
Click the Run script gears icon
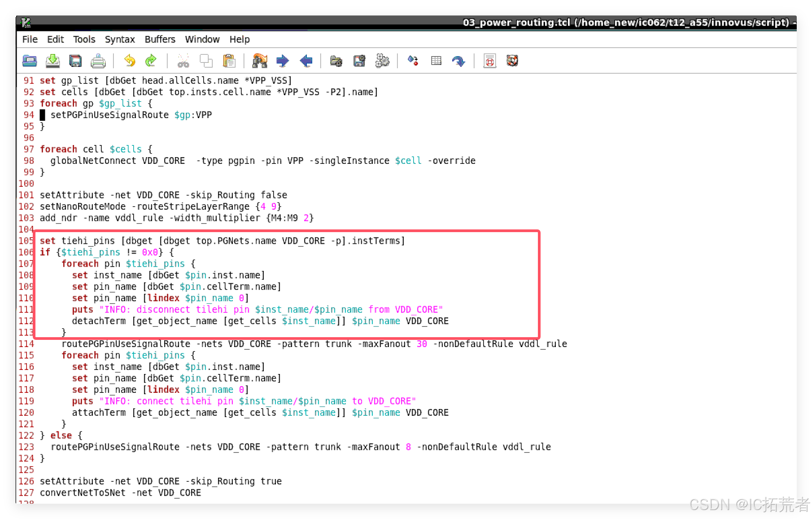pyautogui.click(x=382, y=61)
